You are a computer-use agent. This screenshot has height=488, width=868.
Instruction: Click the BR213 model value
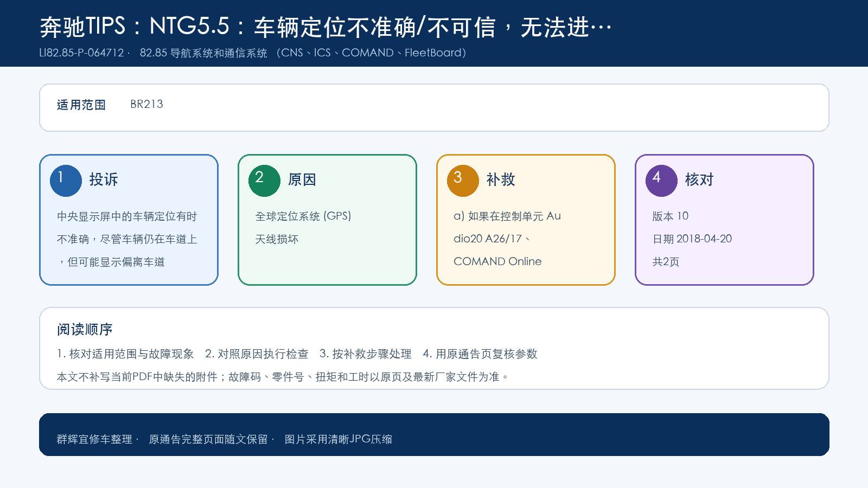[x=146, y=104]
